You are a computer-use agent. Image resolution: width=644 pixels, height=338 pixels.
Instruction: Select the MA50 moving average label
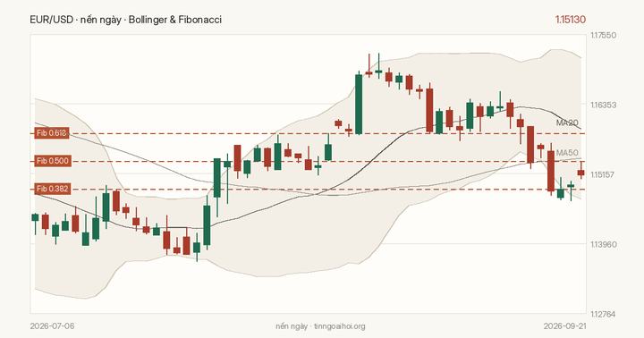click(567, 153)
